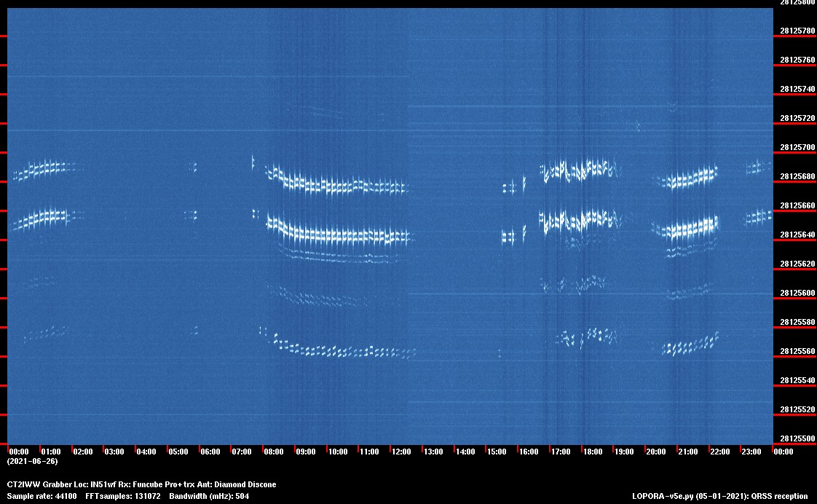Click the LOPORA-v5e.py QRSS reception text
The image size is (817, 504).
[x=722, y=496]
